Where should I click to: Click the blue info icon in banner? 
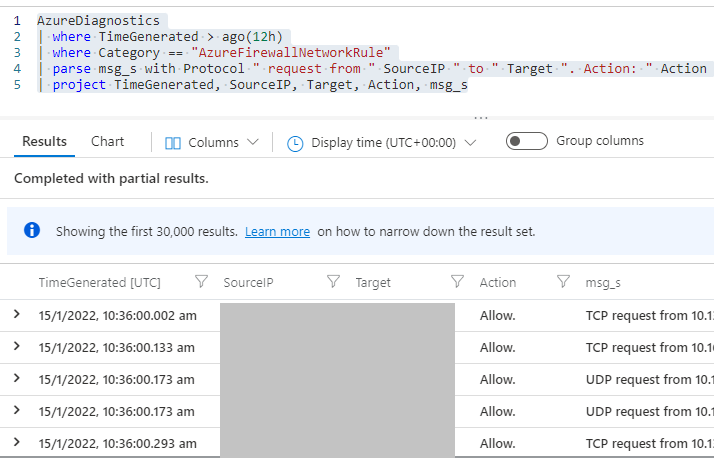(x=32, y=231)
